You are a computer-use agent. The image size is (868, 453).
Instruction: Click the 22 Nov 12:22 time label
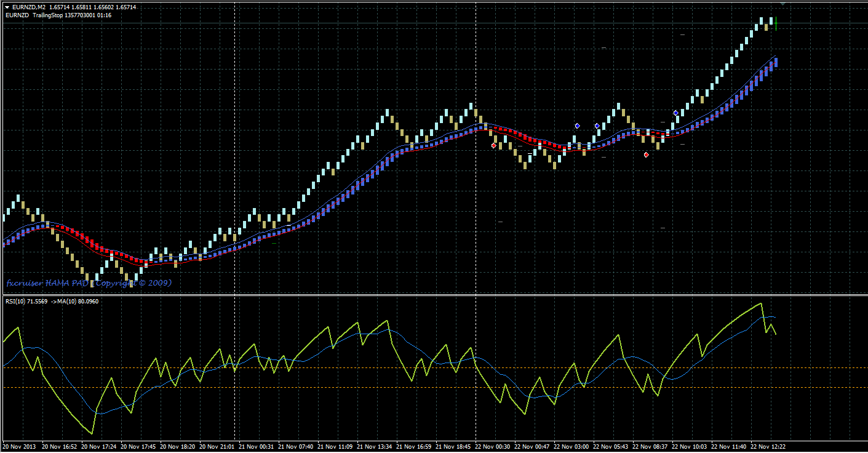pyautogui.click(x=768, y=446)
